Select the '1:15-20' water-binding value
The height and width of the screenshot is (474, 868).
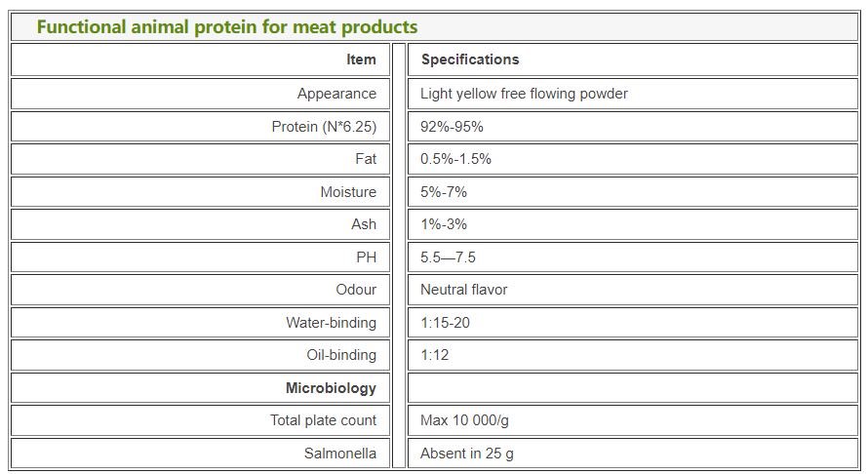point(445,323)
